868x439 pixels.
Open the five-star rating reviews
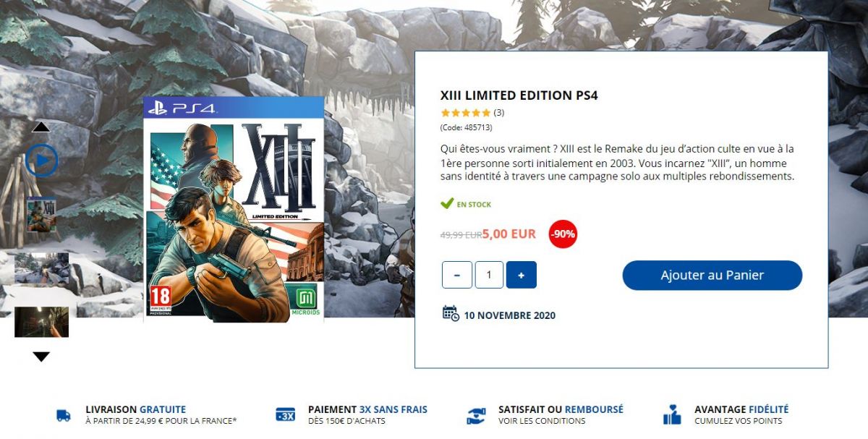tap(465, 113)
